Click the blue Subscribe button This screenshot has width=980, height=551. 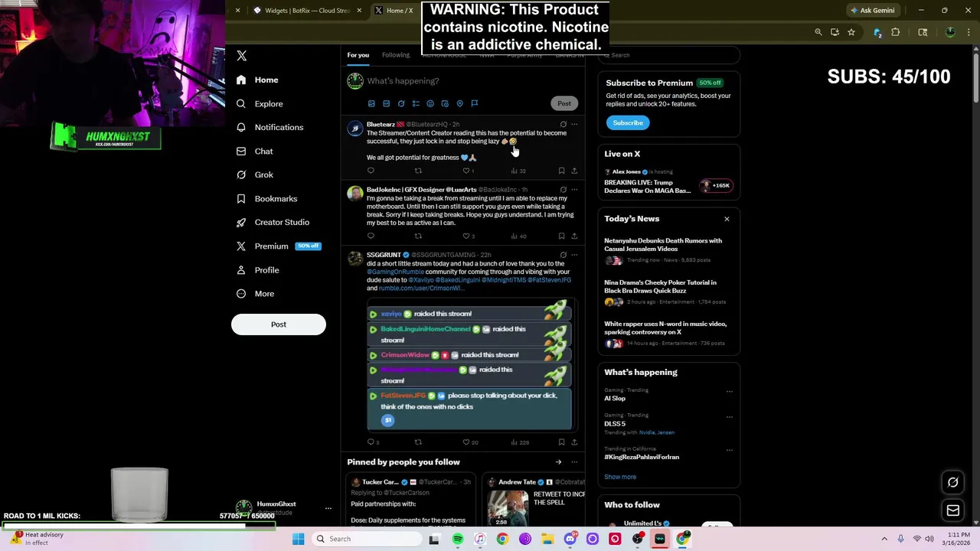pyautogui.click(x=628, y=122)
